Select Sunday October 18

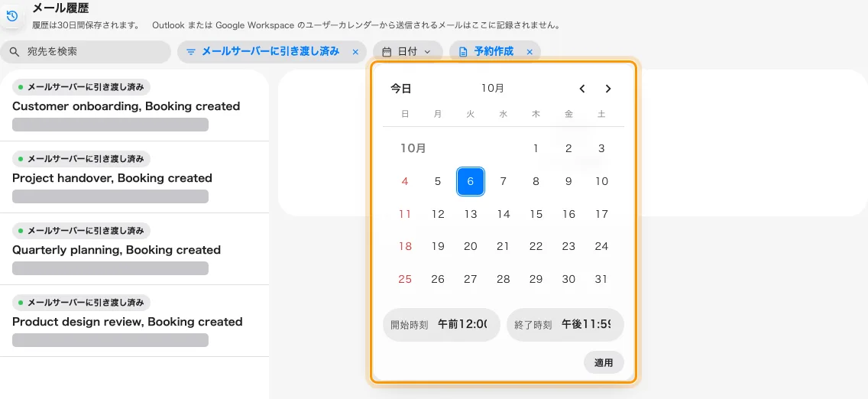coord(405,246)
